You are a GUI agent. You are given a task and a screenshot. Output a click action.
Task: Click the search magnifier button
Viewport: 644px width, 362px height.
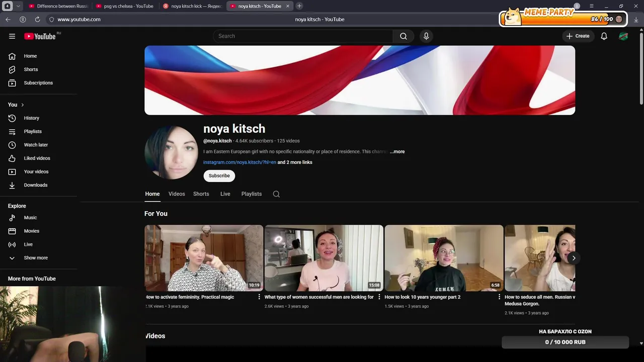click(x=404, y=36)
